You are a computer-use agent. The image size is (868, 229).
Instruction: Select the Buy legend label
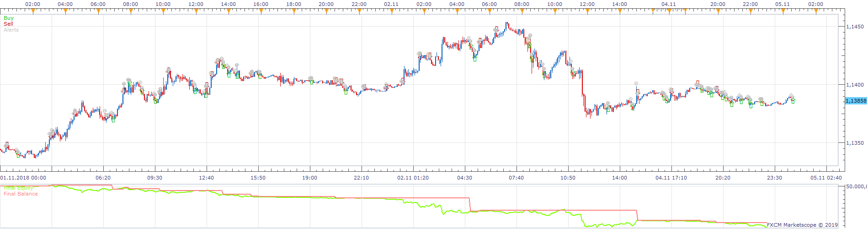tap(9, 18)
